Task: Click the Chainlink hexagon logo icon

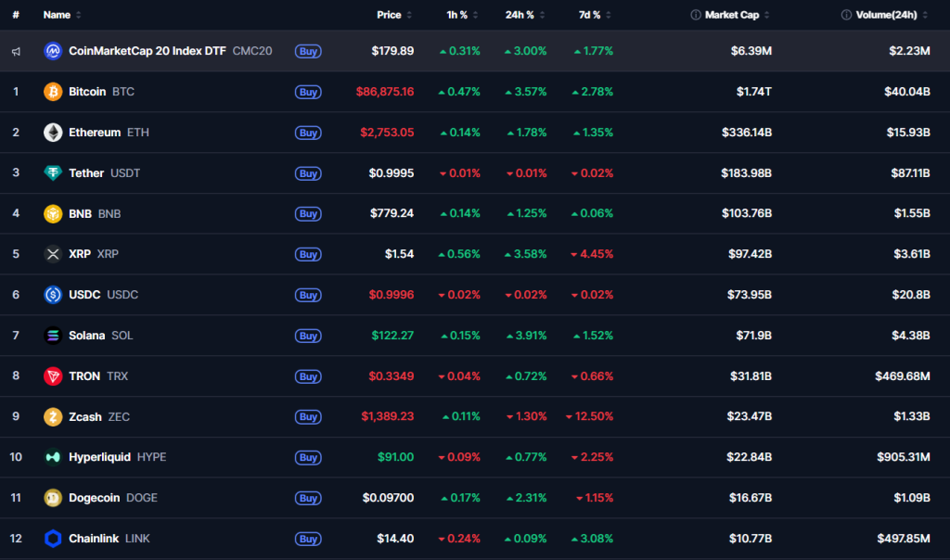Action: pyautogui.click(x=53, y=538)
